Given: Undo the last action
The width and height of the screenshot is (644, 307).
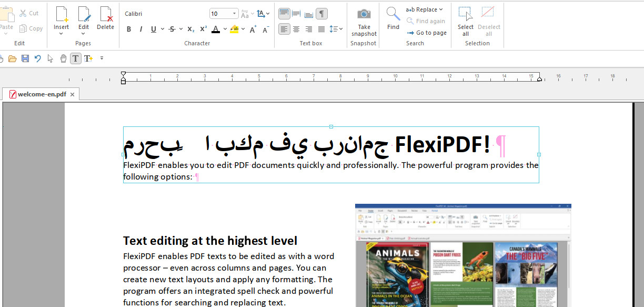Looking at the screenshot, I should [38, 58].
